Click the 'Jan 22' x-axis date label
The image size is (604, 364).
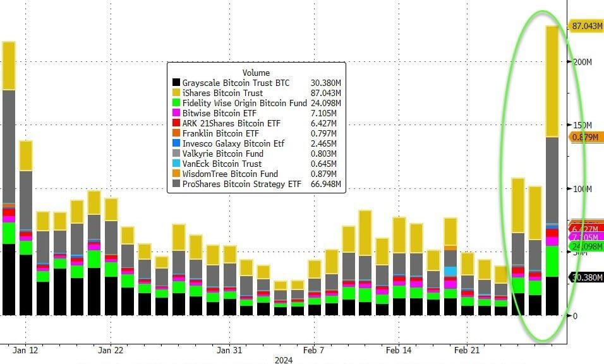111,350
